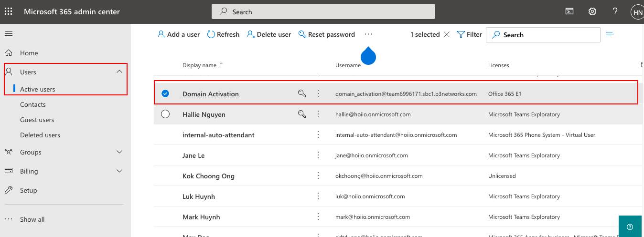Click Microsoft 365 admin center title
Viewport: 644px width, 237px height.
click(72, 11)
